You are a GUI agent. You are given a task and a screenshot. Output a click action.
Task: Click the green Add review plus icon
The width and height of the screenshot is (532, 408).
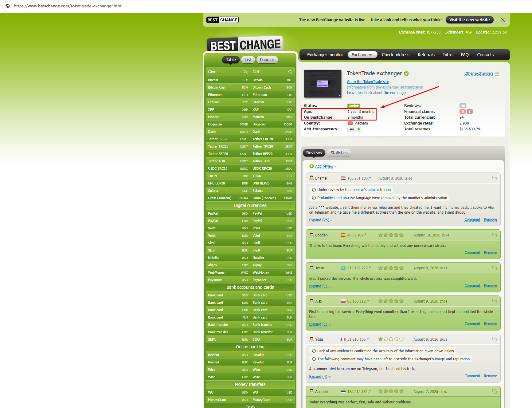tap(311, 166)
